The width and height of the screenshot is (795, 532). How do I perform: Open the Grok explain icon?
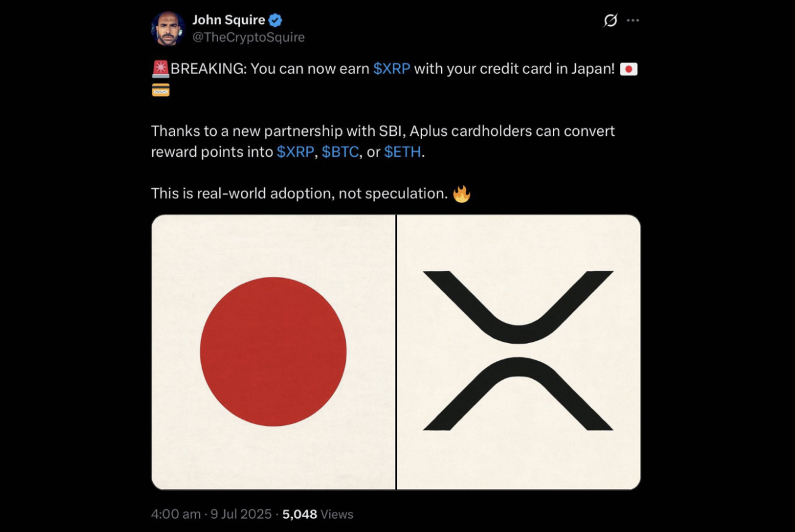610,21
